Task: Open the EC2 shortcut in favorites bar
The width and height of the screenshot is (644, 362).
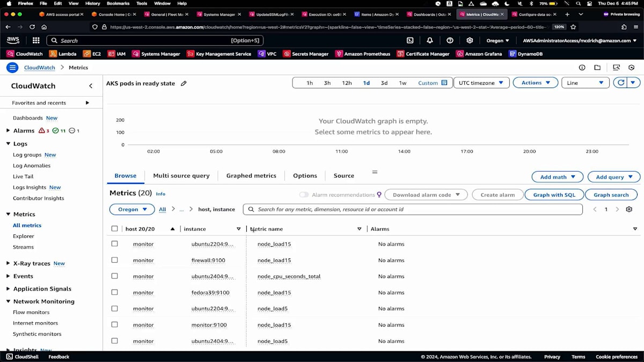Action: click(x=92, y=54)
